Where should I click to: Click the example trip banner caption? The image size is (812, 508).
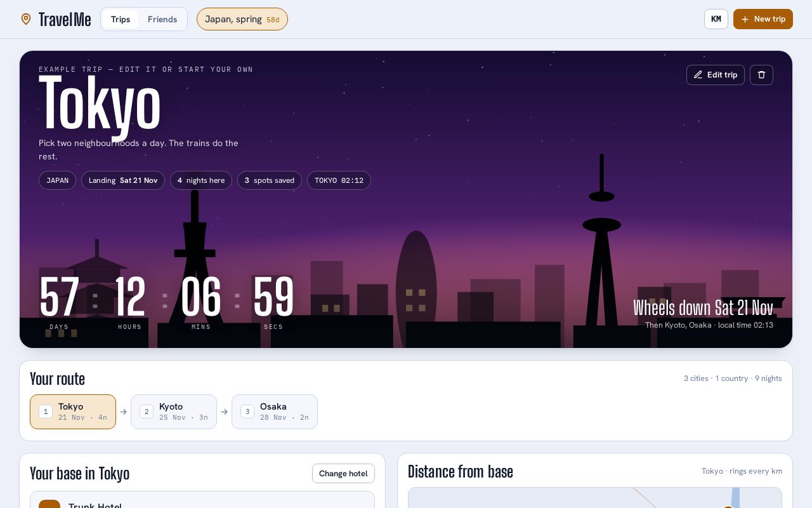coord(146,69)
